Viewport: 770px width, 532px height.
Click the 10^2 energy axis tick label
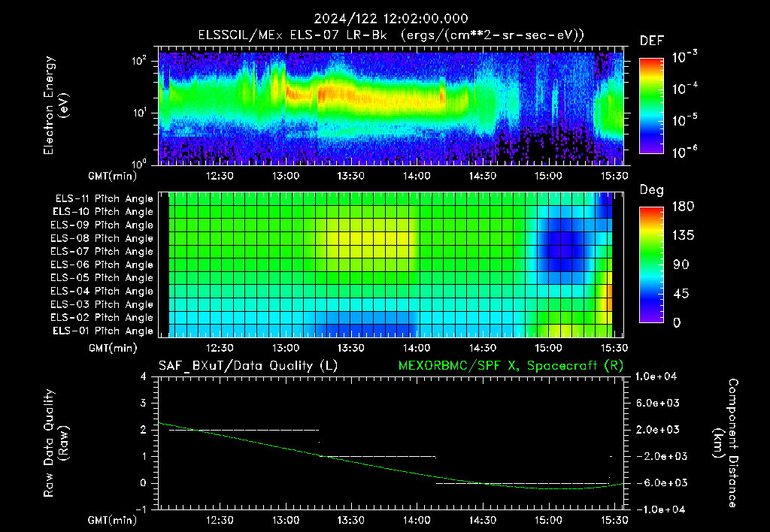click(139, 61)
